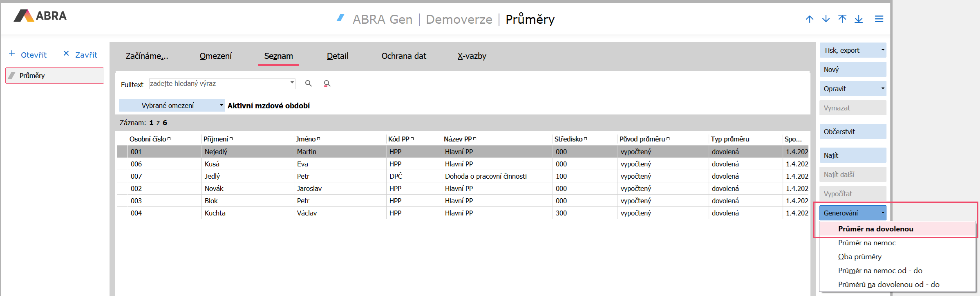Click the plus icon next to Otevřít

point(12,54)
